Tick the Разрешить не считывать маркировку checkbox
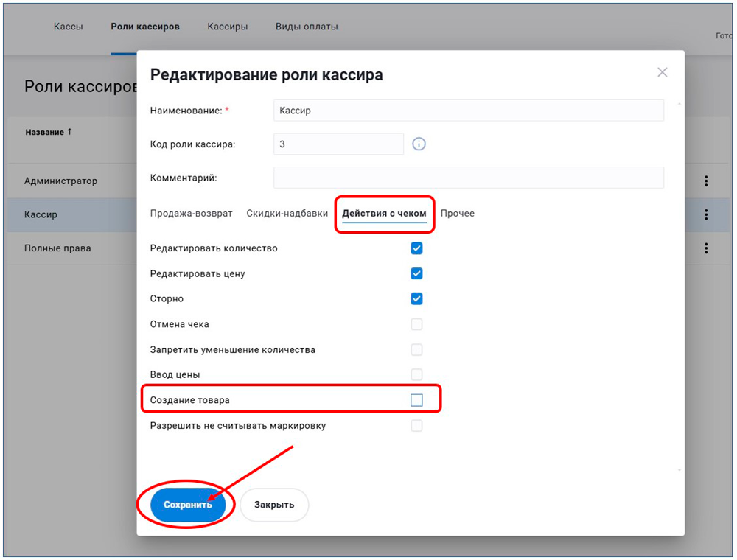Image resolution: width=737 pixels, height=560 pixels. tap(416, 425)
